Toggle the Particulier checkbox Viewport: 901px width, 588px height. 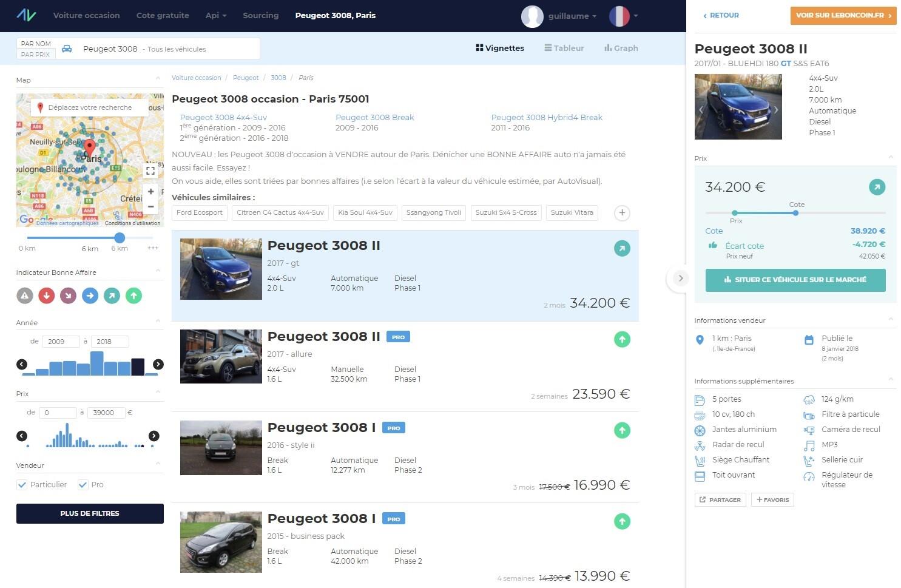tap(22, 484)
